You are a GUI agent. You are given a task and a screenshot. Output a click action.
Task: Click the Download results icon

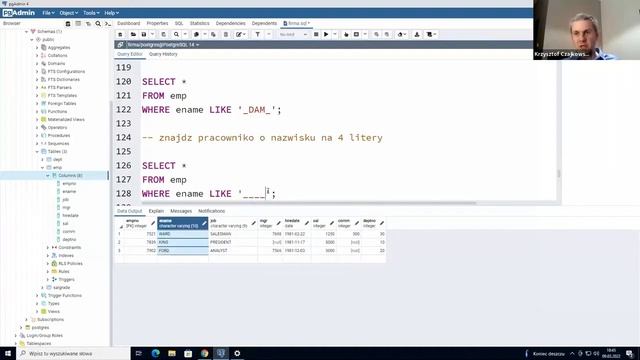click(x=417, y=35)
